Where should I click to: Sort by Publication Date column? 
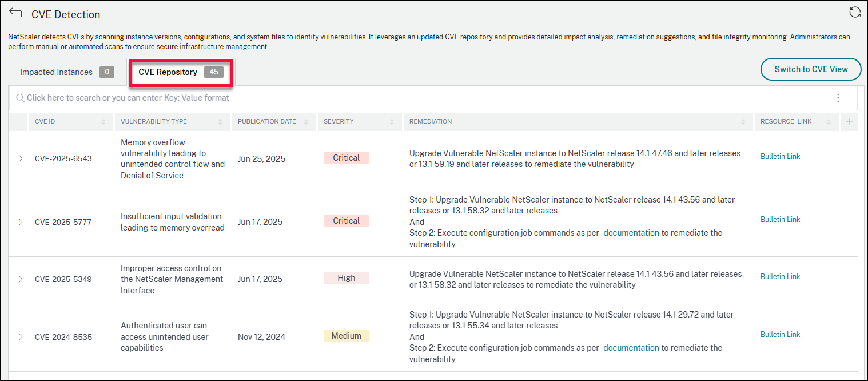coord(306,122)
